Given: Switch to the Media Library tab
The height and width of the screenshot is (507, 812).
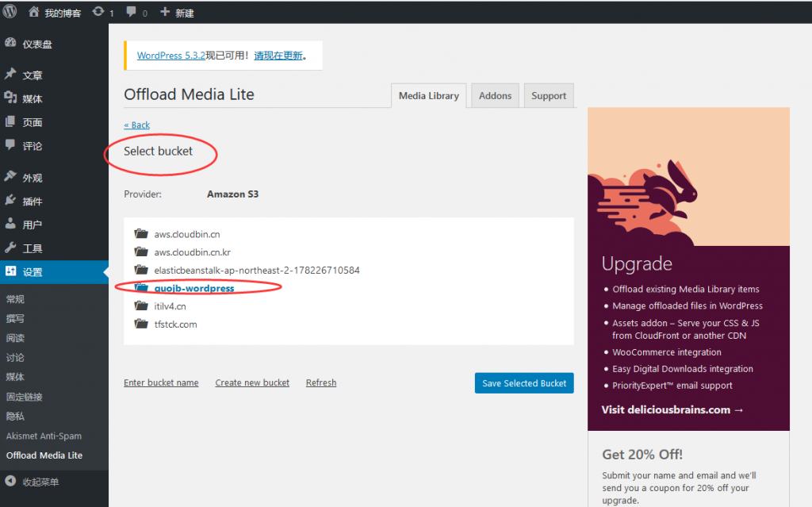Looking at the screenshot, I should 429,95.
